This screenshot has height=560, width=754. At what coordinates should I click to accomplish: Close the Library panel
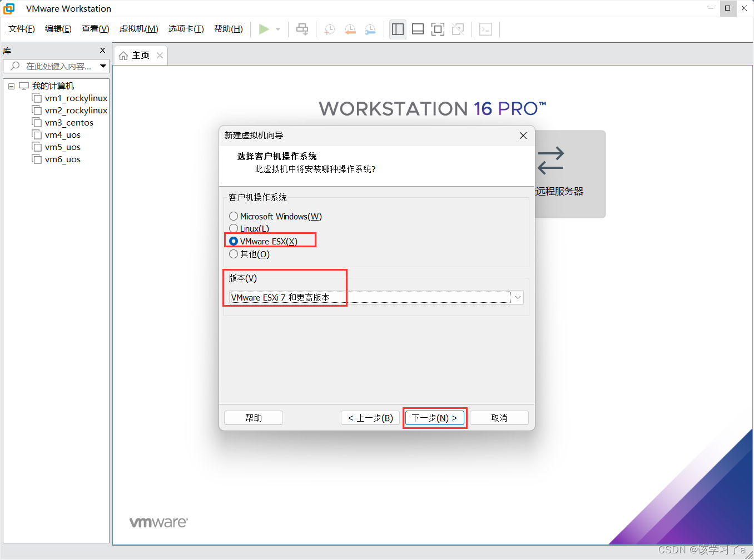(x=102, y=51)
